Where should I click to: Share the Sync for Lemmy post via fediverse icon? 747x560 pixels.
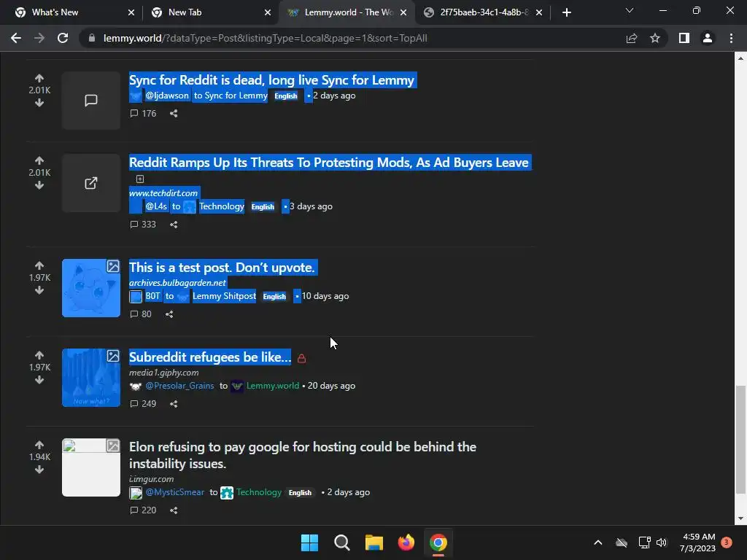(174, 113)
